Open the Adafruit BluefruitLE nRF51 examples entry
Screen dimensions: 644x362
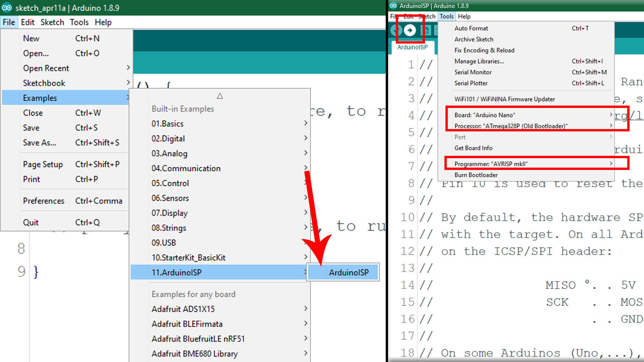pyautogui.click(x=220, y=339)
